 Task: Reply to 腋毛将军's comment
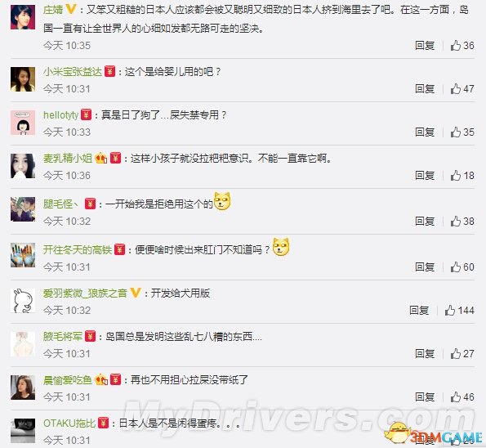pos(425,354)
